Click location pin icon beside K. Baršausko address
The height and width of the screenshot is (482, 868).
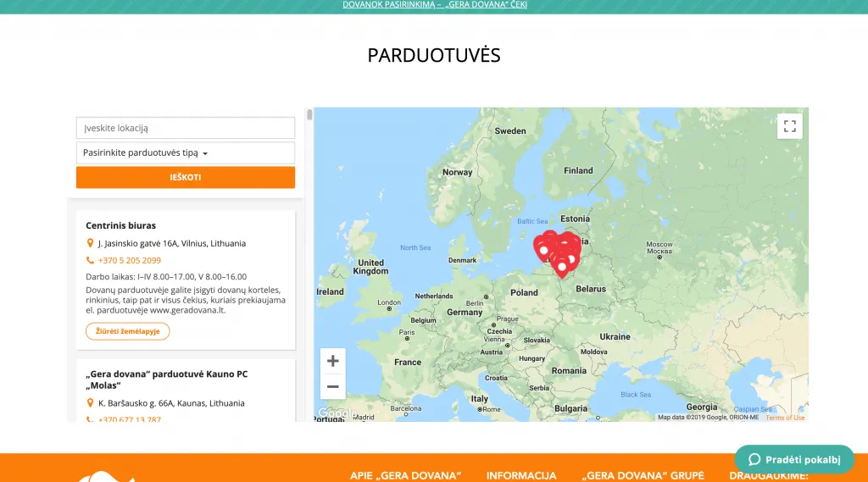click(90, 403)
